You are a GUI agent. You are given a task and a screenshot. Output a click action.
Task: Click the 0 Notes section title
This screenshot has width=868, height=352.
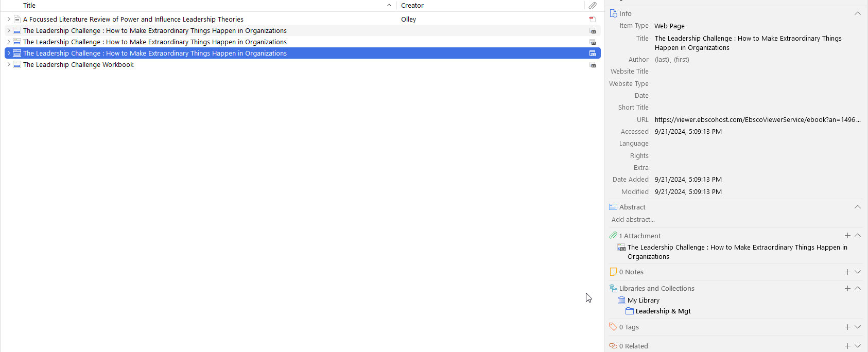click(x=631, y=272)
